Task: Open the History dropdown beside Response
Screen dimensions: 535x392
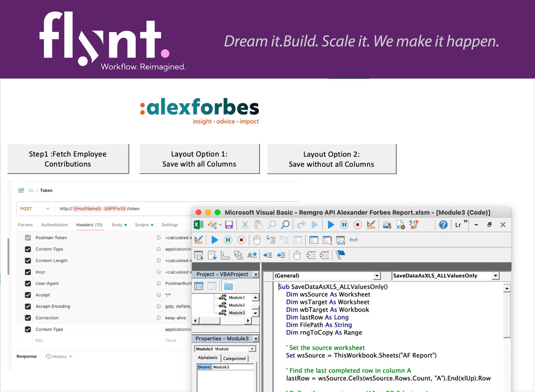Action: [x=59, y=356]
